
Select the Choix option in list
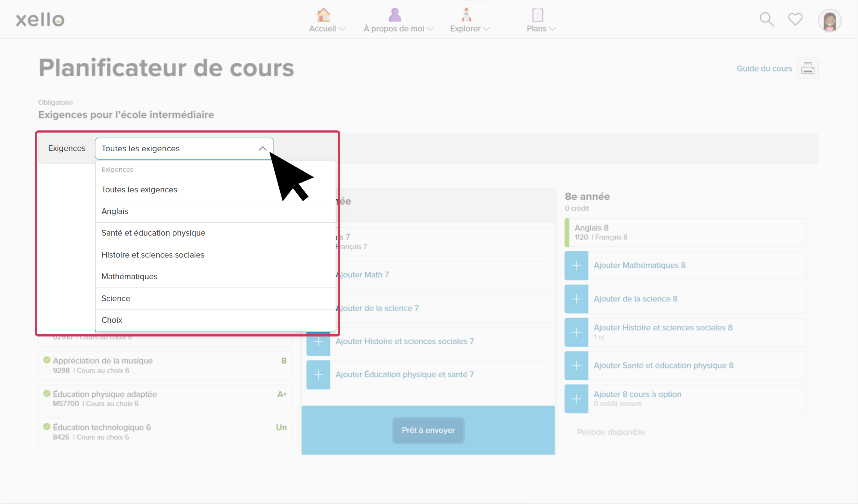112,320
